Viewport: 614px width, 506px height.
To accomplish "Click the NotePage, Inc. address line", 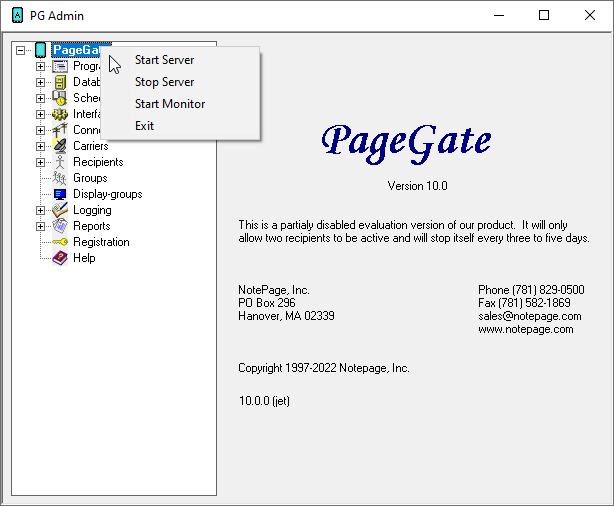I will click(274, 290).
